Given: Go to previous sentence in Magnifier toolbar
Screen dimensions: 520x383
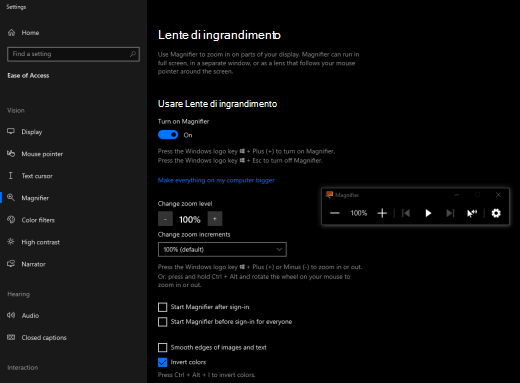Looking at the screenshot, I should click(406, 213).
